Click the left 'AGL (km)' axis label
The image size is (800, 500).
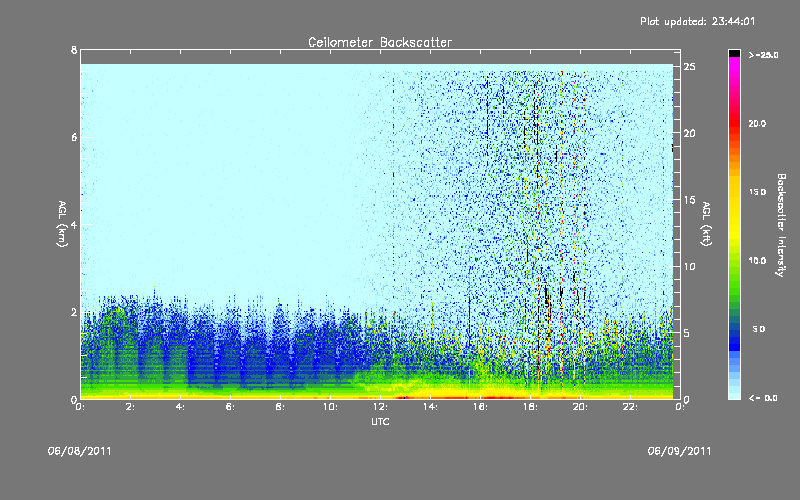tap(62, 224)
